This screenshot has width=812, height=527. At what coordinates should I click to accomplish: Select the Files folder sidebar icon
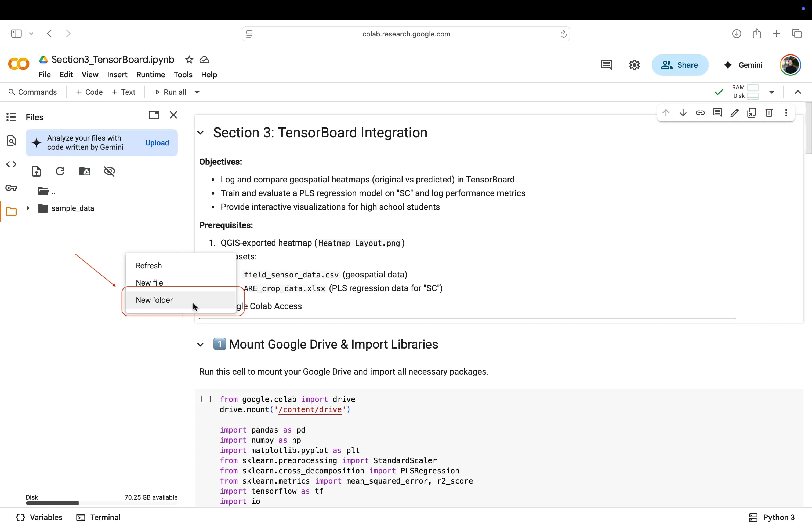click(x=11, y=212)
